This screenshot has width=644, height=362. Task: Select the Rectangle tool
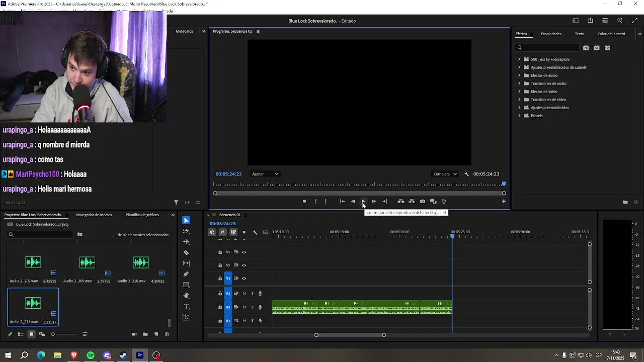point(186,285)
